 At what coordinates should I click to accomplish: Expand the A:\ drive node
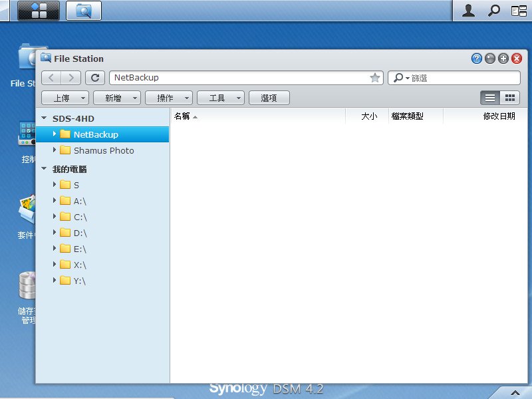[55, 201]
